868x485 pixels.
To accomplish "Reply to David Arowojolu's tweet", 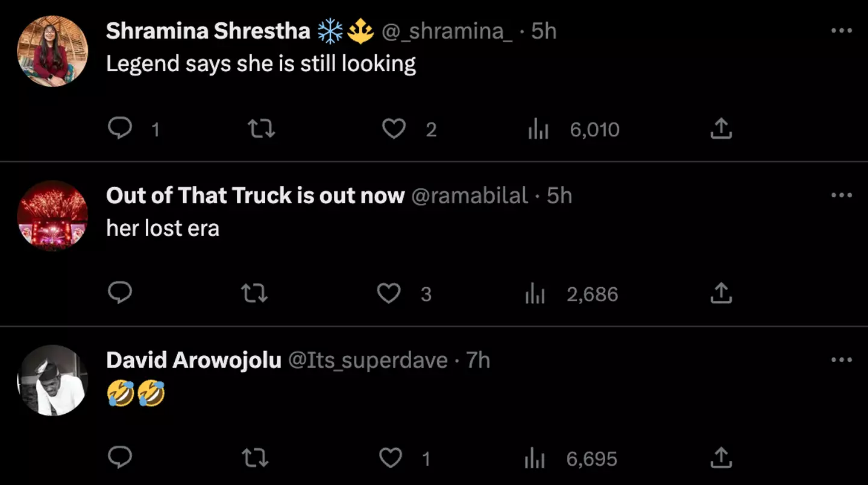I will point(120,458).
